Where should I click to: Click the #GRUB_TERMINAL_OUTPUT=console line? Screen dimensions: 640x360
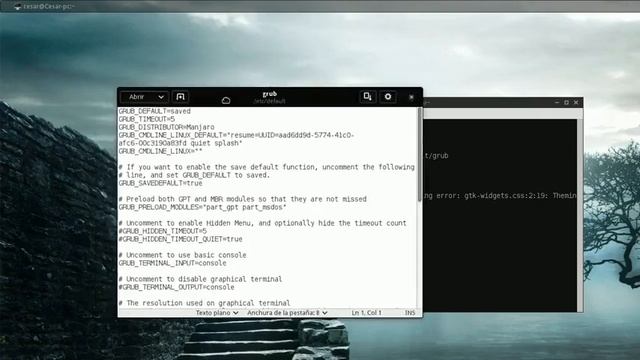coord(176,287)
